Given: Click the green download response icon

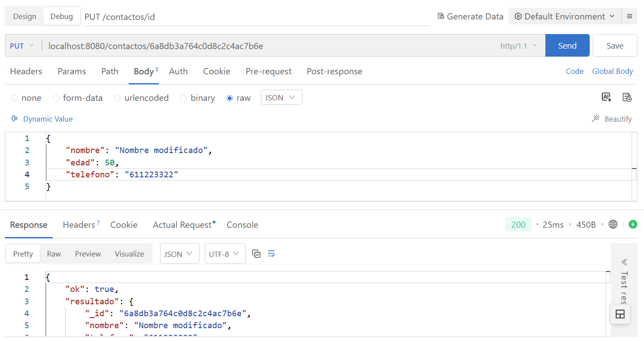Looking at the screenshot, I should tap(633, 224).
